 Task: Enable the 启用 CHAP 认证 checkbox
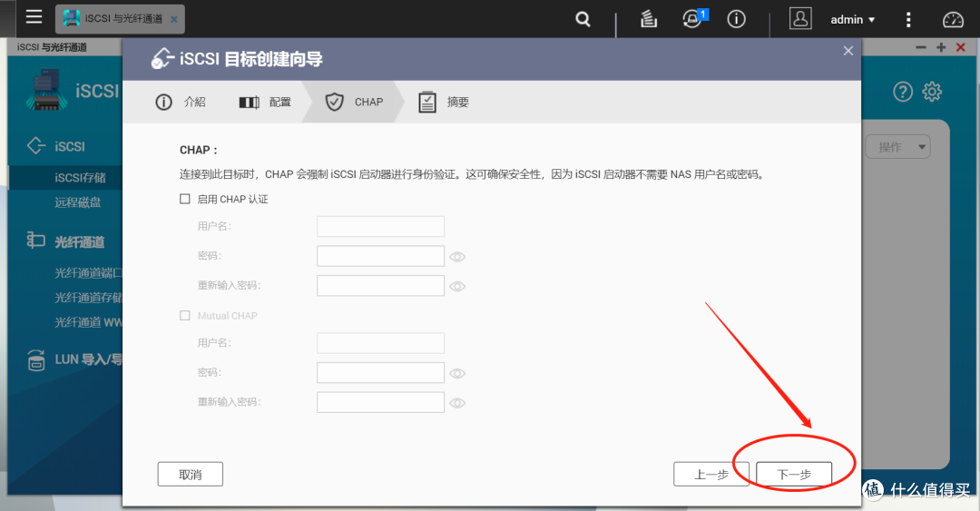click(x=185, y=199)
